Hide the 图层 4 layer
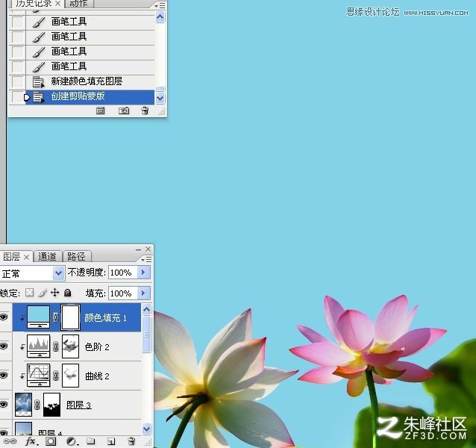This screenshot has height=448, width=476. tap(4, 432)
